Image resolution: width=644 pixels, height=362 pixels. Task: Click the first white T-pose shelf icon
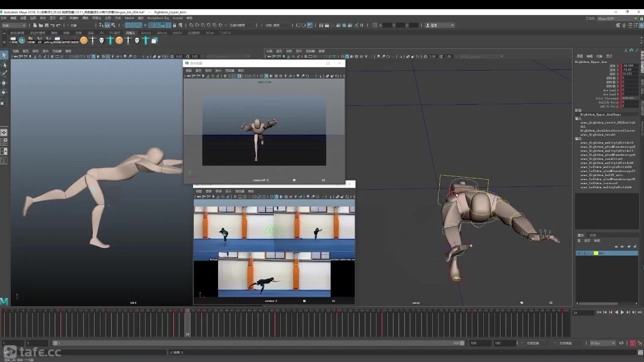93,41
